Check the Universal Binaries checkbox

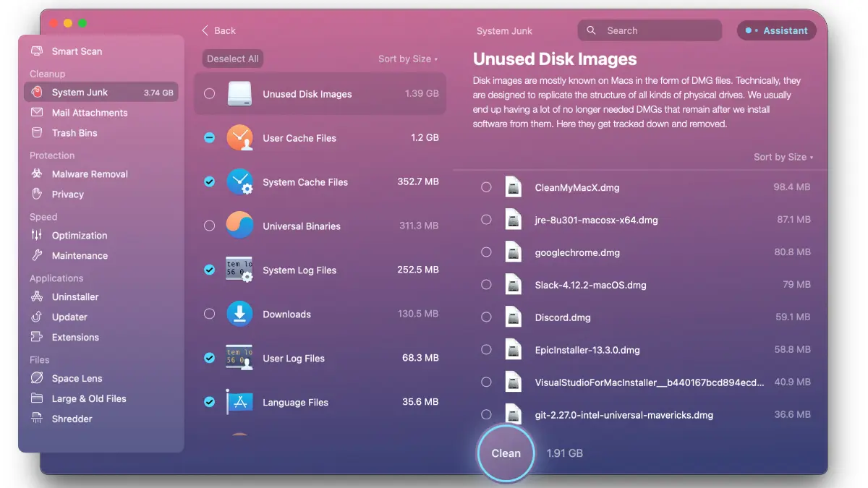209,226
